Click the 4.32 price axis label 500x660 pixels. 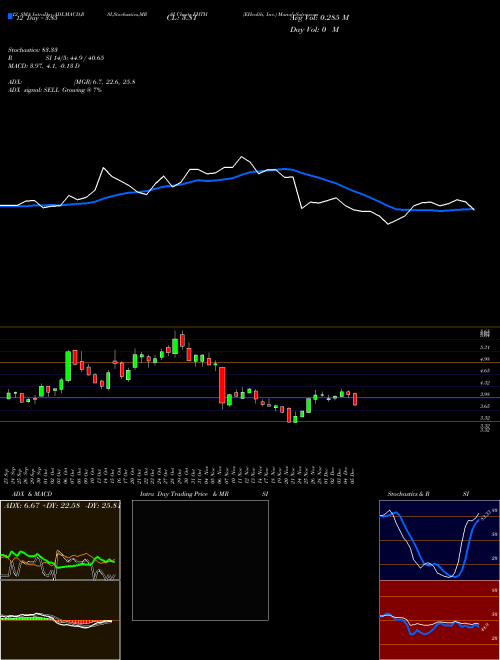point(485,383)
